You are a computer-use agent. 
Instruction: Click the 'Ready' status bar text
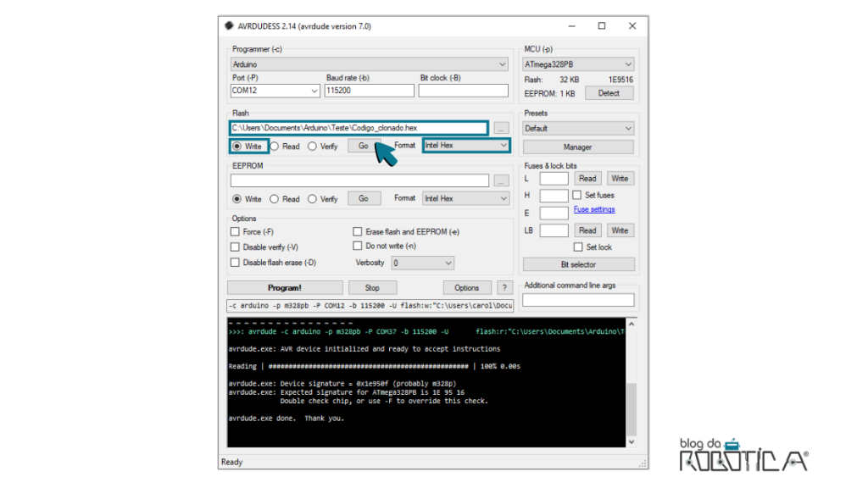point(232,462)
